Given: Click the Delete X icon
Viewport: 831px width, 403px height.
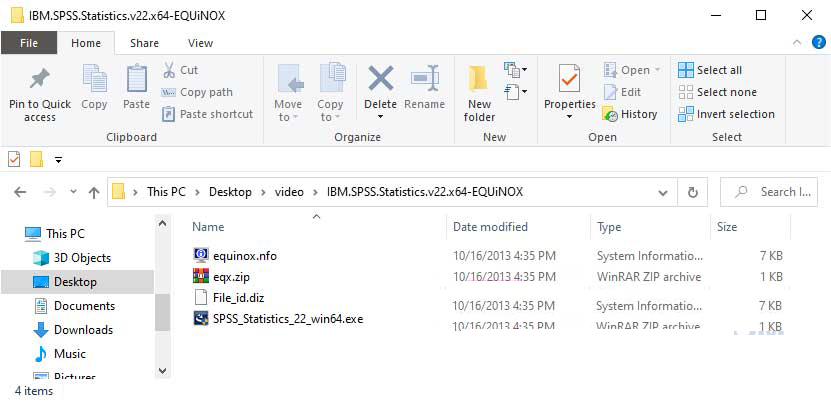Looking at the screenshot, I should pos(381,78).
